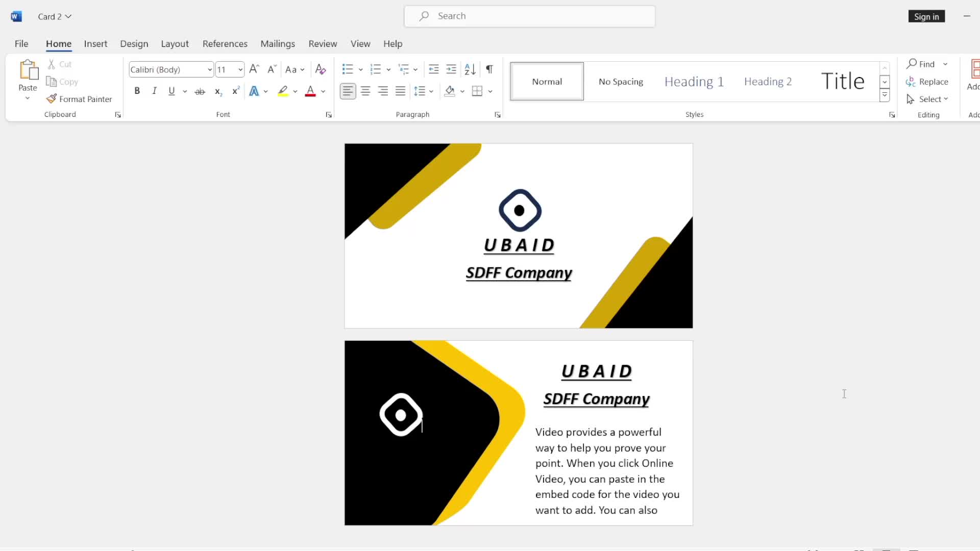Click the Line Spacing icon

click(x=420, y=91)
